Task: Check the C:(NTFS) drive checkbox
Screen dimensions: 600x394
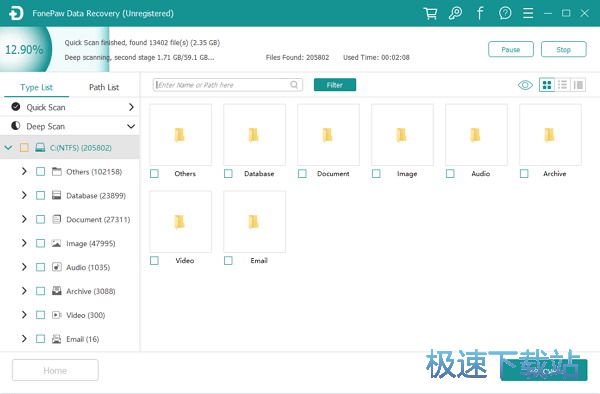Action: click(x=24, y=148)
